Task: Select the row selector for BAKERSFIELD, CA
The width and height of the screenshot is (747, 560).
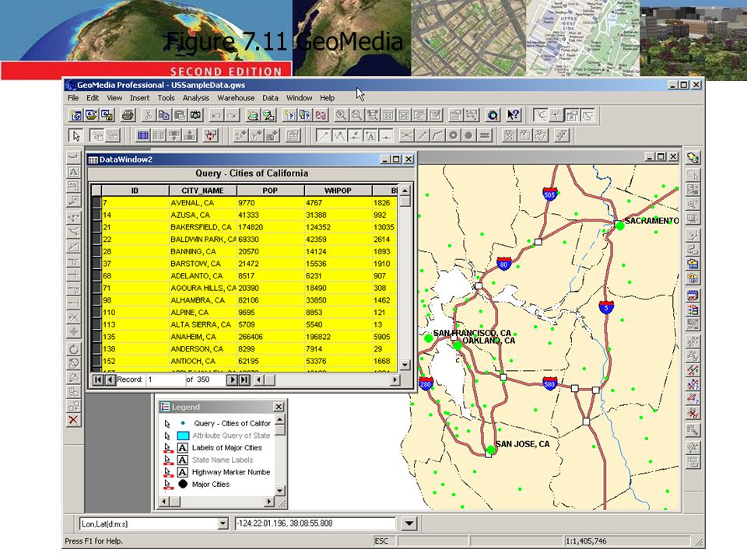Action: 96,227
